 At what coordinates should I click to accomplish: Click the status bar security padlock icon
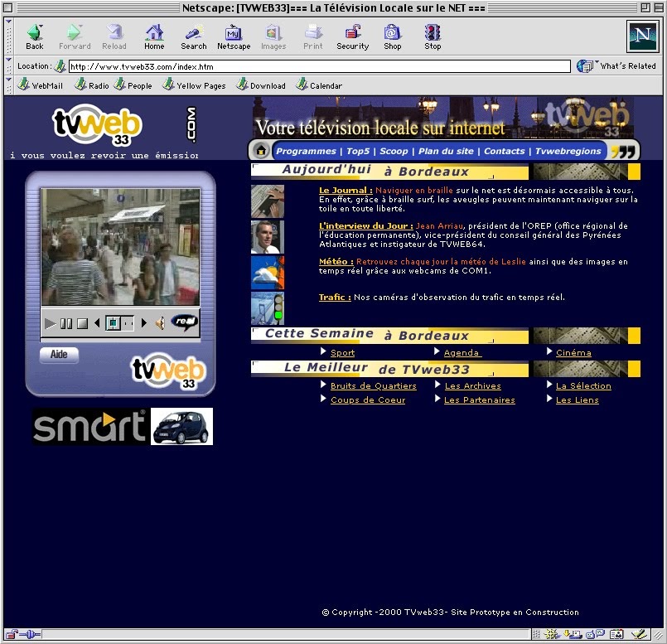[12, 634]
